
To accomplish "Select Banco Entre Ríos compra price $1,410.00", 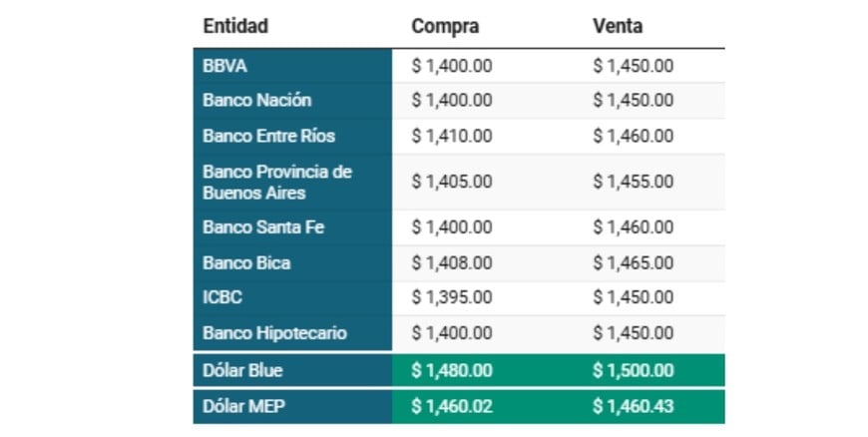I will click(x=452, y=135).
